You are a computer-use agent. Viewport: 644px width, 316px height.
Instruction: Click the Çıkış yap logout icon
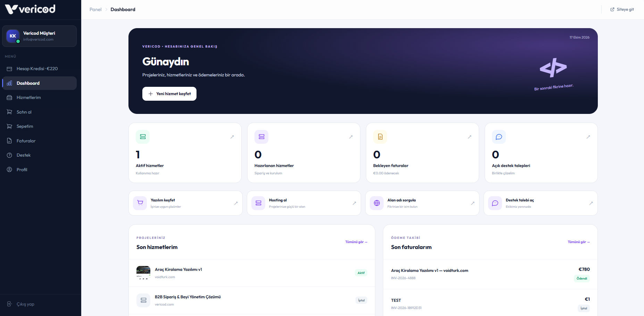coord(9,304)
